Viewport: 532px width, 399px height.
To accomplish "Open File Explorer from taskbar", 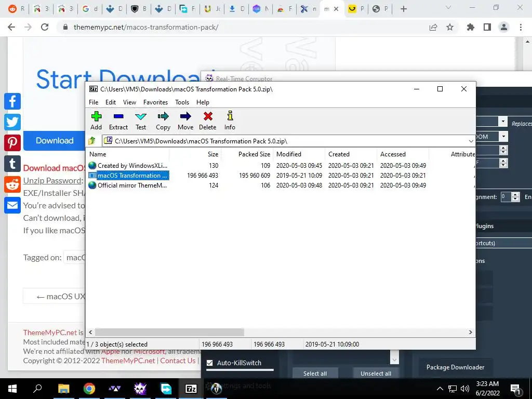I will click(x=63, y=389).
